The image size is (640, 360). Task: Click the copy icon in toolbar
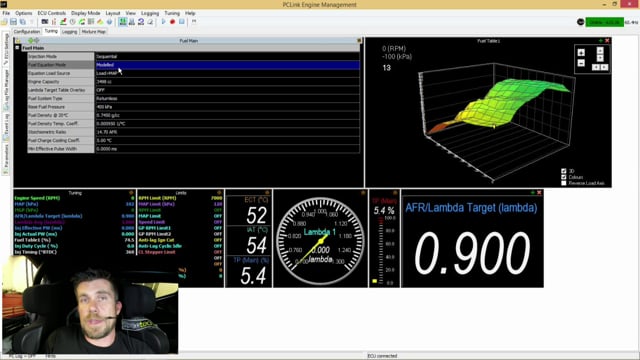22,22
